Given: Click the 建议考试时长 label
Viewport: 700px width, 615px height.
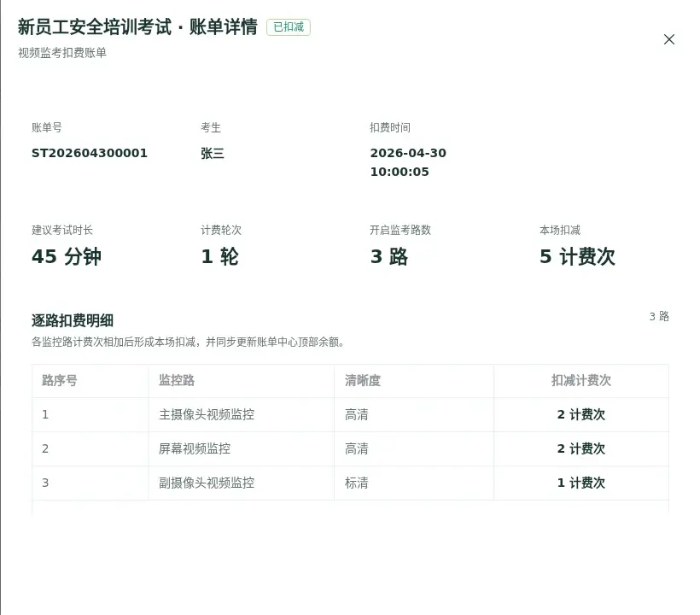Looking at the screenshot, I should point(62,230).
